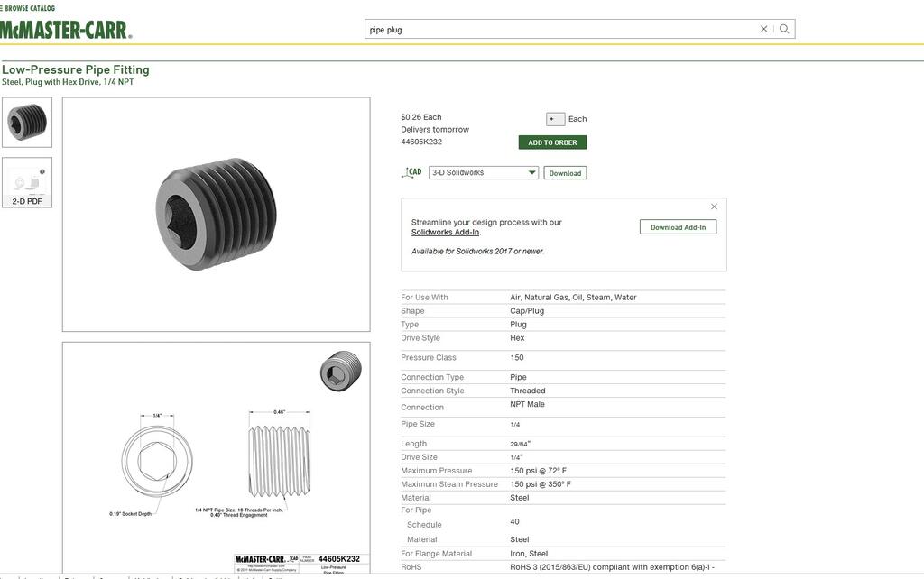Click the 'Pipe Size' spec label
The width and height of the screenshot is (924, 579).
[x=418, y=424]
